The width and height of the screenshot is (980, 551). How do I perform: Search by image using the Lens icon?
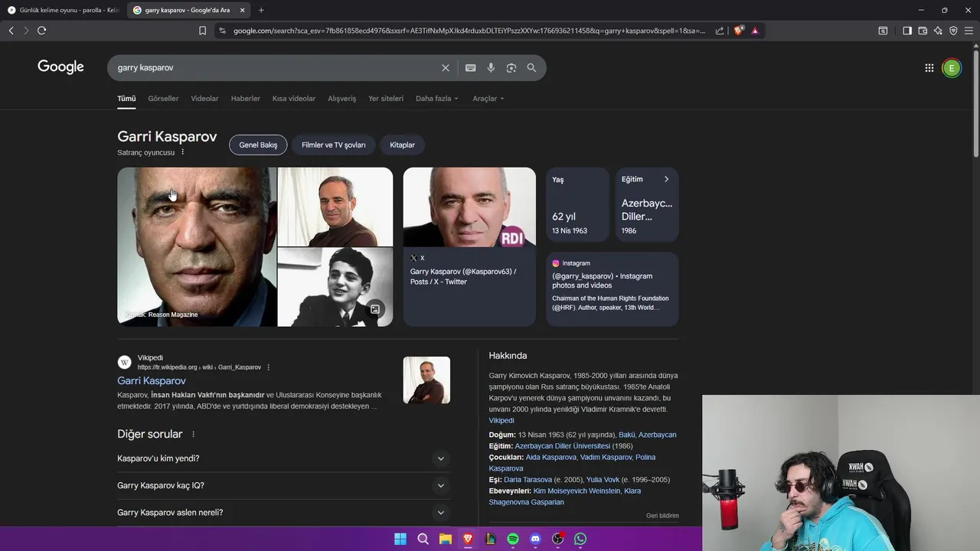pyautogui.click(x=511, y=68)
